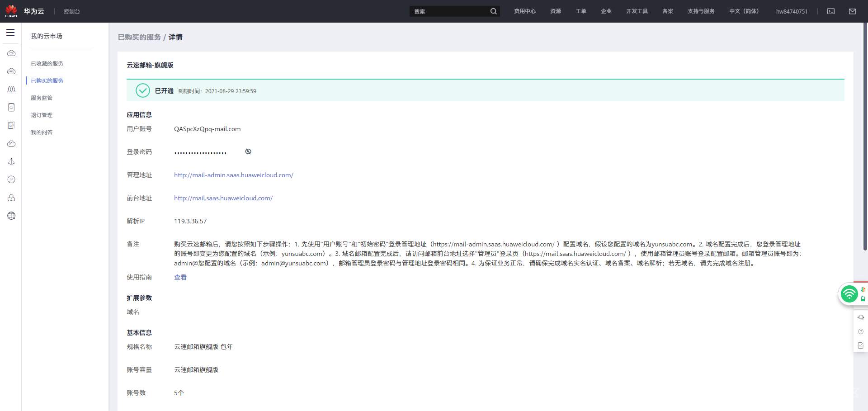Open the customer service headset icon

(861, 317)
